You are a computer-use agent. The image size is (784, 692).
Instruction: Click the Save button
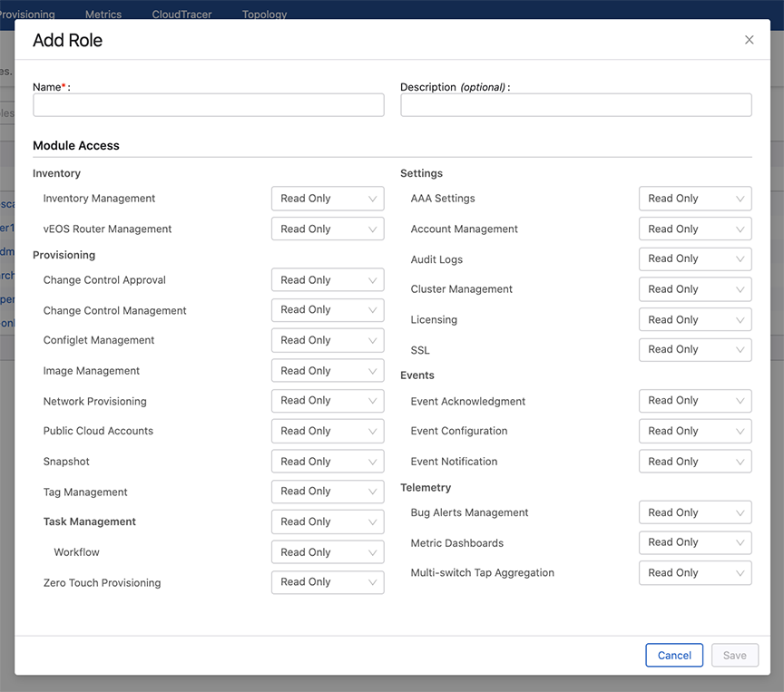[734, 655]
